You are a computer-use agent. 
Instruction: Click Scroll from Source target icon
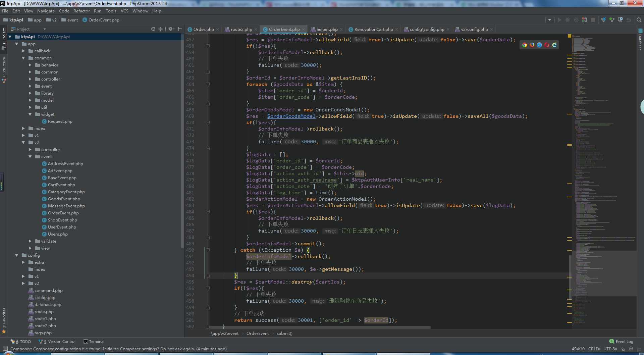153,29
